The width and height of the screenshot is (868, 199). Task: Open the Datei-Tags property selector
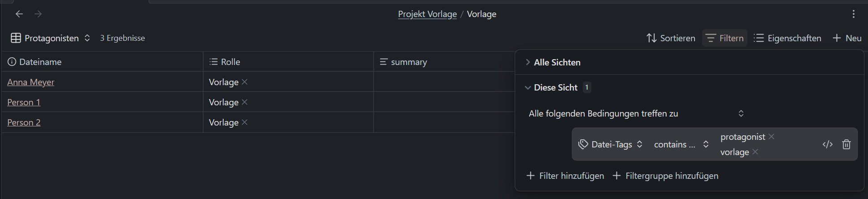click(x=611, y=144)
